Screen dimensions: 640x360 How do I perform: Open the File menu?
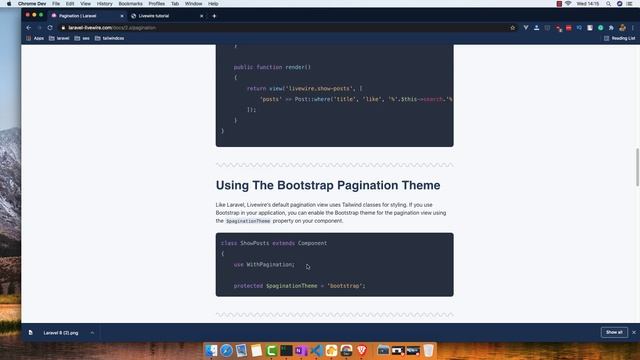pyautogui.click(x=56, y=4)
